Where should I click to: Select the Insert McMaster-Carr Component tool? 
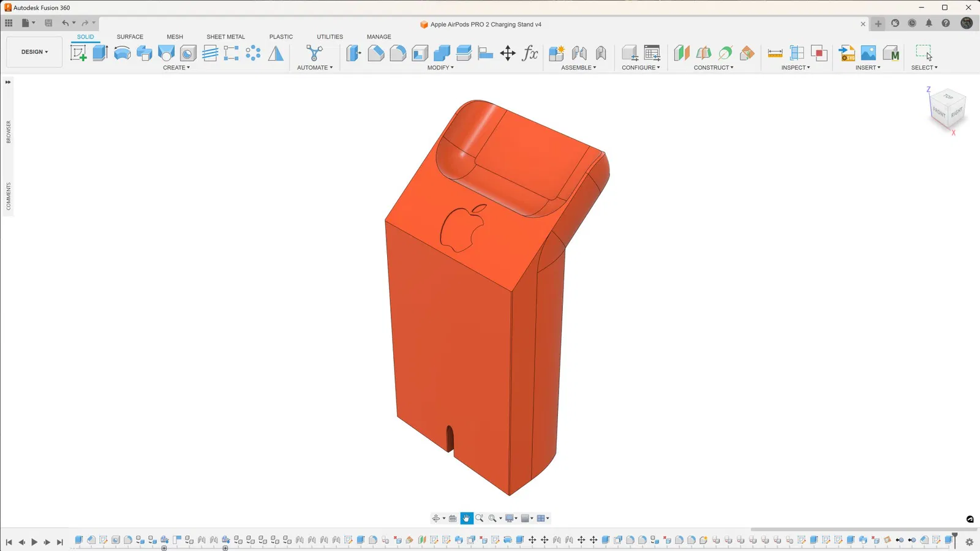click(x=891, y=53)
